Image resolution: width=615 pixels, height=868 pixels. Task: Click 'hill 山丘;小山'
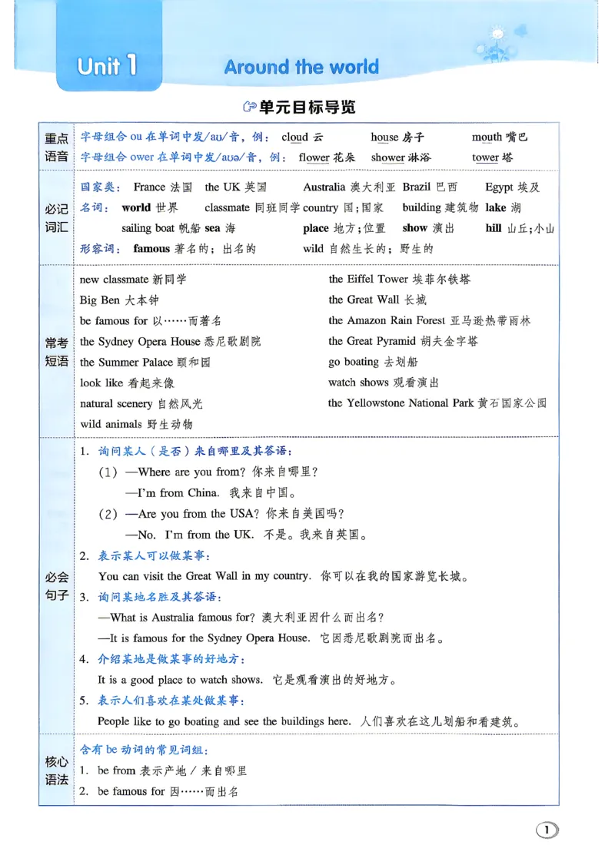click(x=520, y=228)
